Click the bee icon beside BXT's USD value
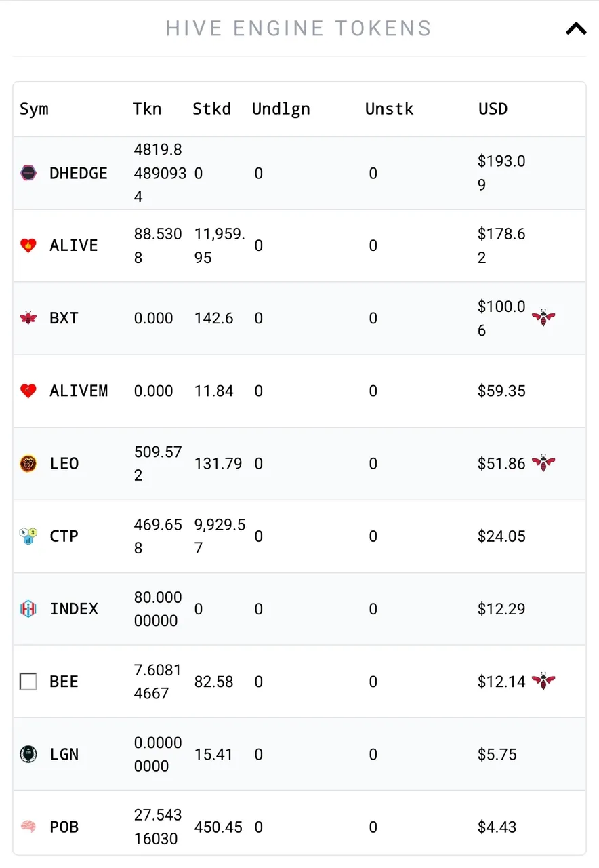Screen dimensions: 599x868 (x=543, y=317)
